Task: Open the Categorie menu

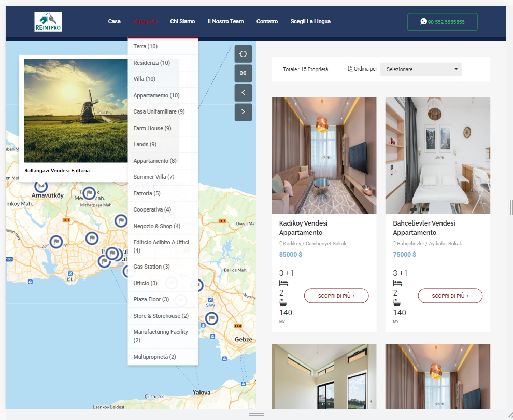Action: tap(145, 21)
